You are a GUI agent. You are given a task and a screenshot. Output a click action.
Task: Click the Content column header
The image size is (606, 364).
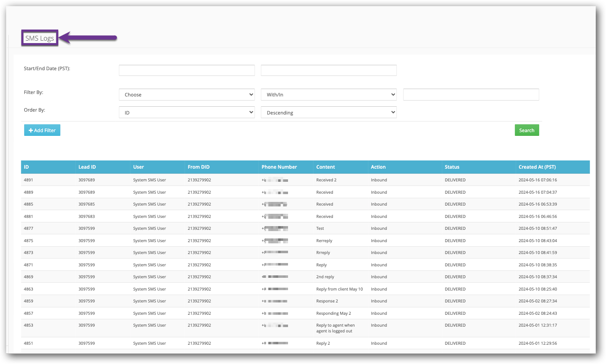tap(325, 167)
